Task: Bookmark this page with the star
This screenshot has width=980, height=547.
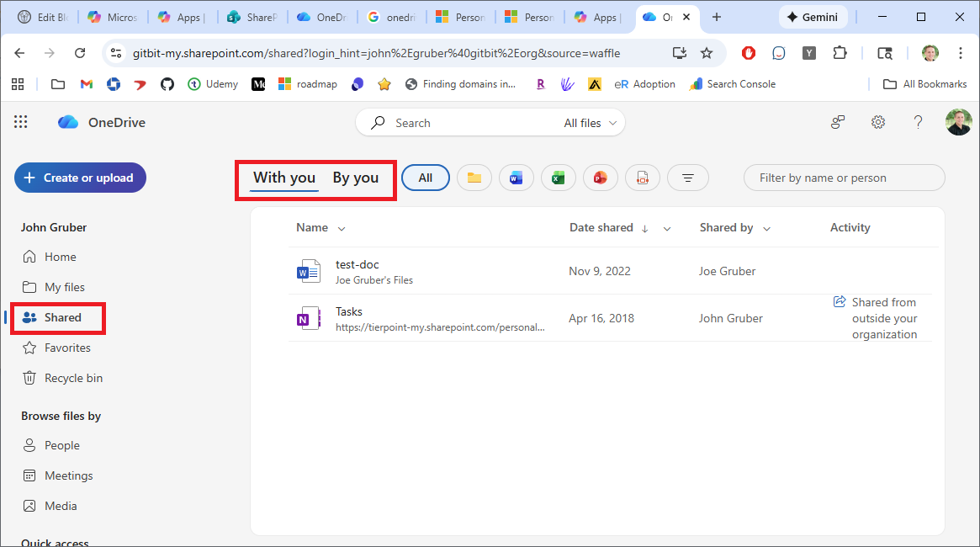Action: (706, 52)
